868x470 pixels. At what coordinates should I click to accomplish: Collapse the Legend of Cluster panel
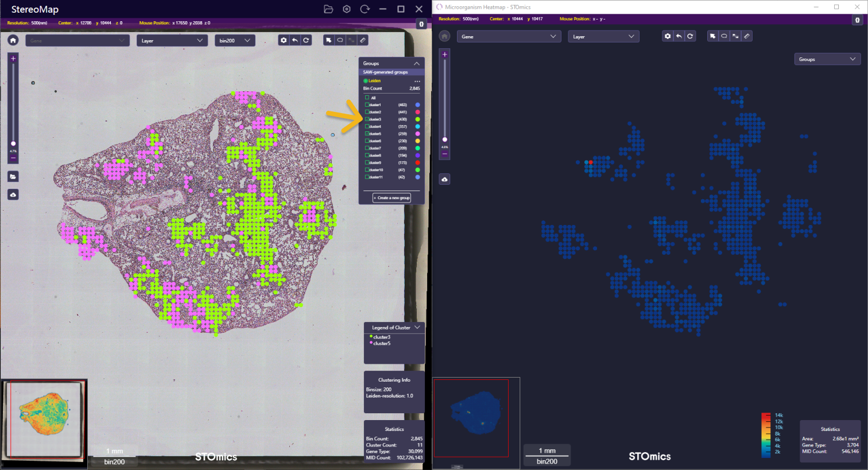coord(417,328)
